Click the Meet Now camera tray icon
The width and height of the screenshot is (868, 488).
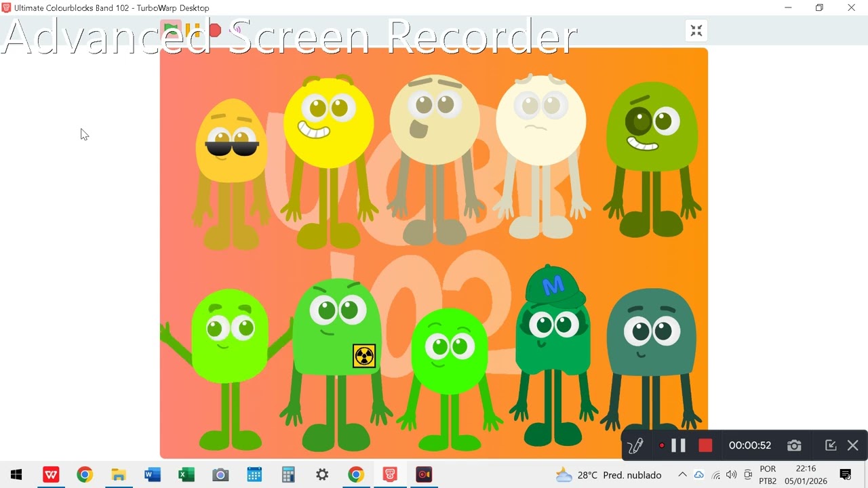[x=748, y=475]
